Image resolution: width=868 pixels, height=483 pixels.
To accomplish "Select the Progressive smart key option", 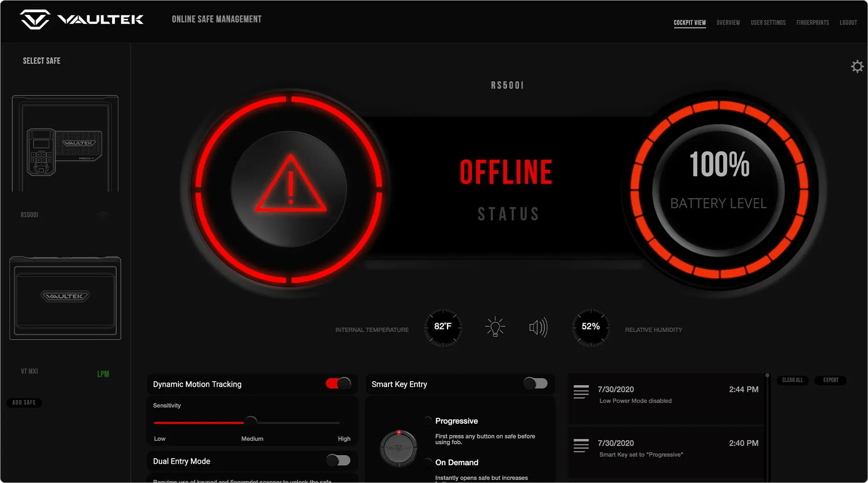I will tap(428, 421).
